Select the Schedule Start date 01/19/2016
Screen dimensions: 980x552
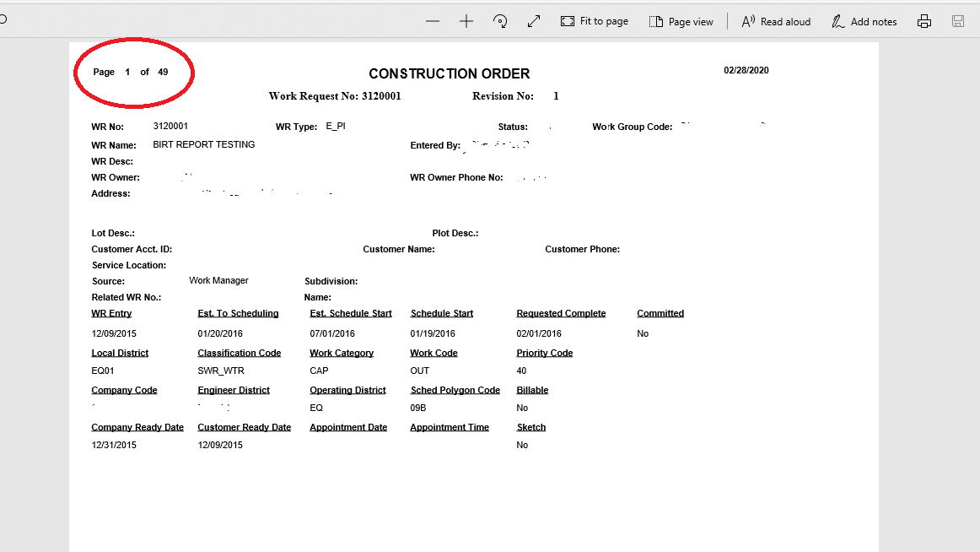[x=433, y=334]
